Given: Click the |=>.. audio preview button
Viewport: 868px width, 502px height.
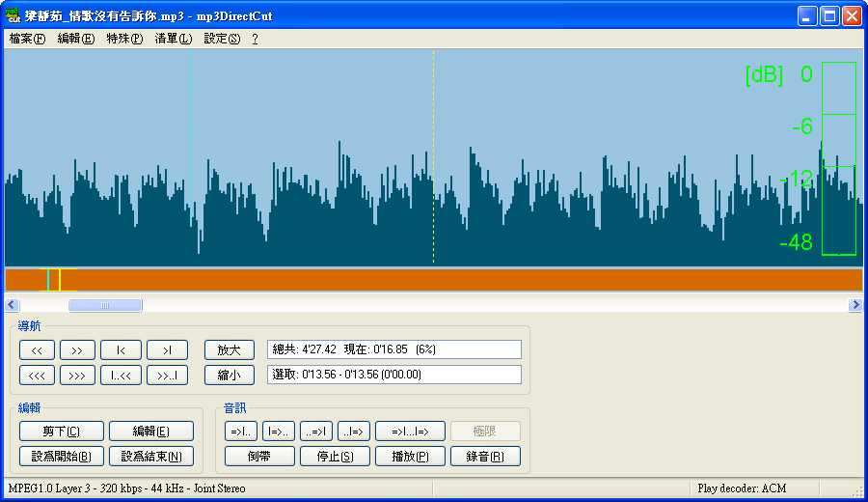Looking at the screenshot, I should click(279, 432).
